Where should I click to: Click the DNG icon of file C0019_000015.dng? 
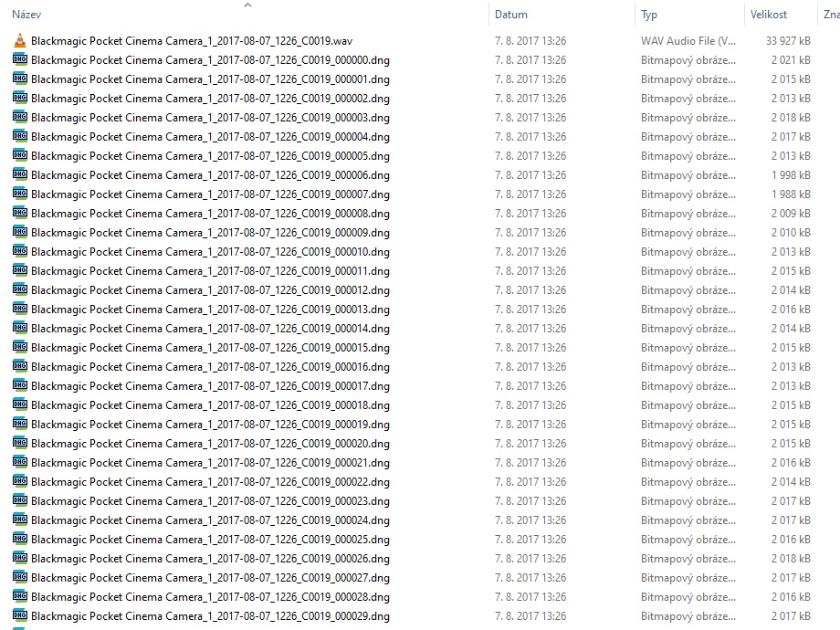click(x=20, y=348)
